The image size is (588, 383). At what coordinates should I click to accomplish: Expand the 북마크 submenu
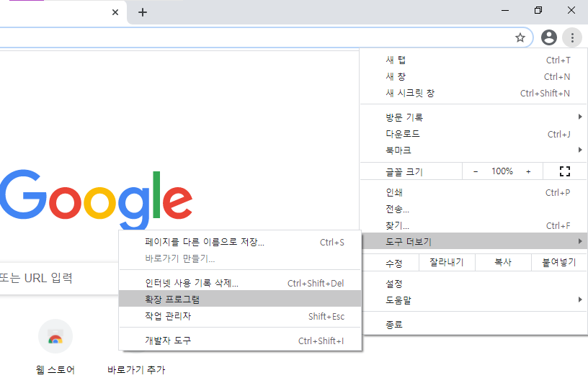(x=473, y=150)
